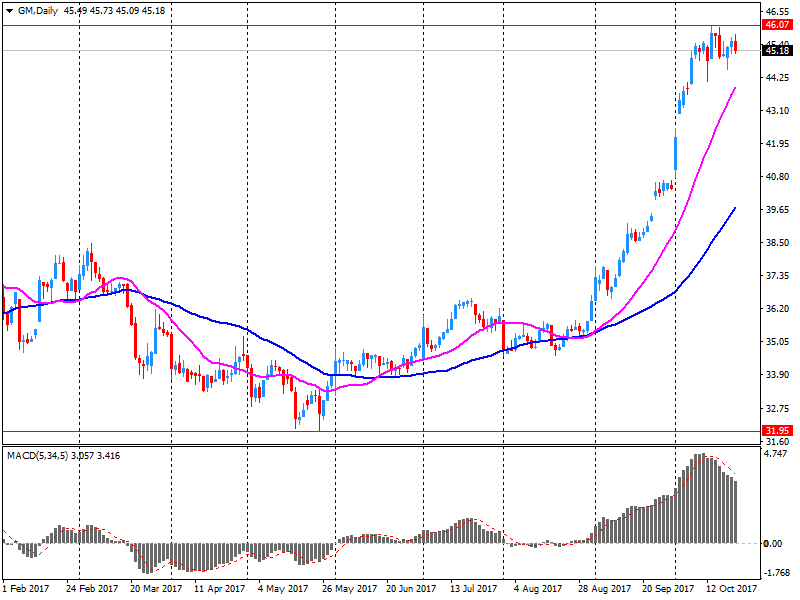Click the 32.75 price axis label
The height and width of the screenshot is (600, 800).
pyautogui.click(x=777, y=409)
